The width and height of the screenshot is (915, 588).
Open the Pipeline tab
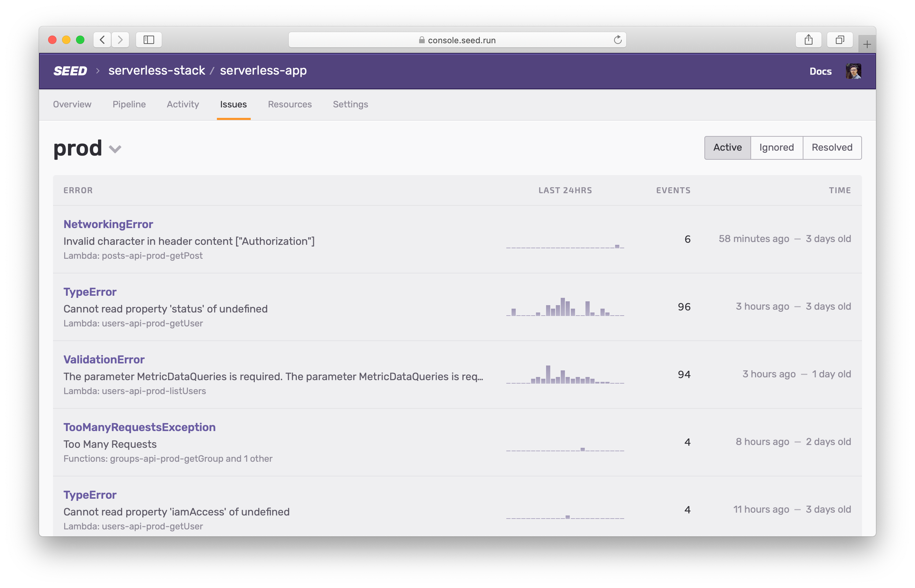[129, 104]
